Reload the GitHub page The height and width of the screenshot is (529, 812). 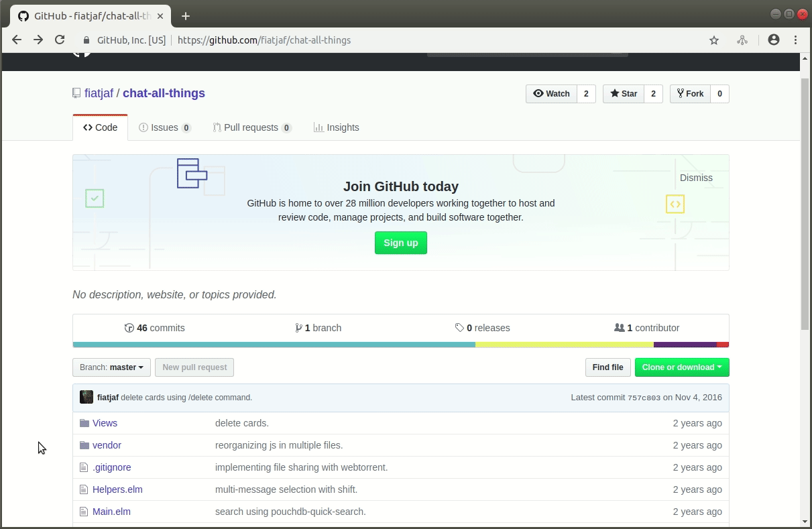tap(60, 40)
